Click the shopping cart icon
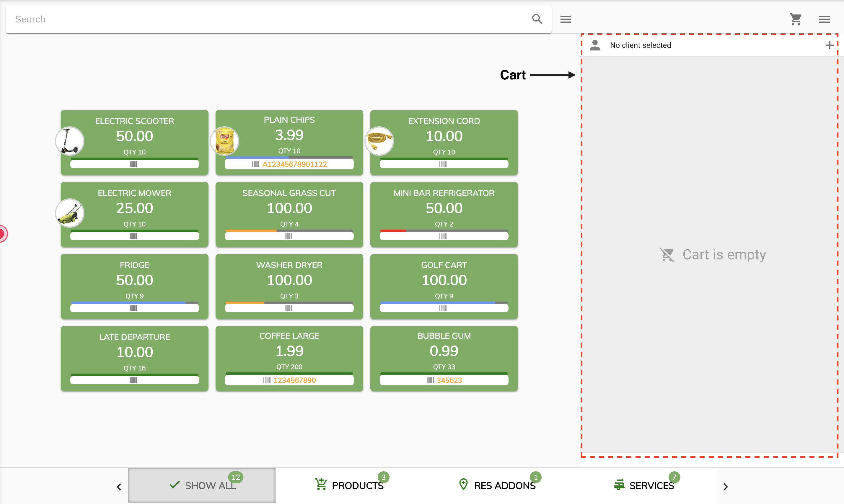This screenshot has width=844, height=504. [795, 18]
